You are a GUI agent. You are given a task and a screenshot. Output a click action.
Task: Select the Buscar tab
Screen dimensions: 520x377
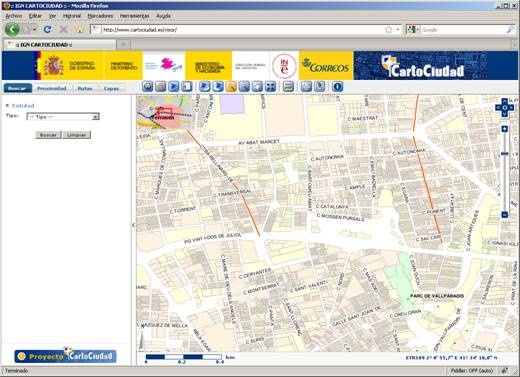click(17, 88)
